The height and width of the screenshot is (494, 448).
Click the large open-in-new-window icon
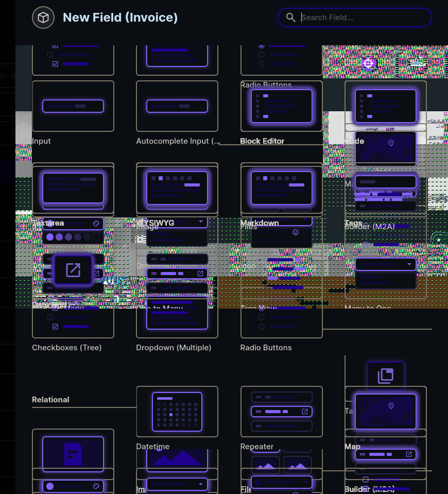[73, 270]
